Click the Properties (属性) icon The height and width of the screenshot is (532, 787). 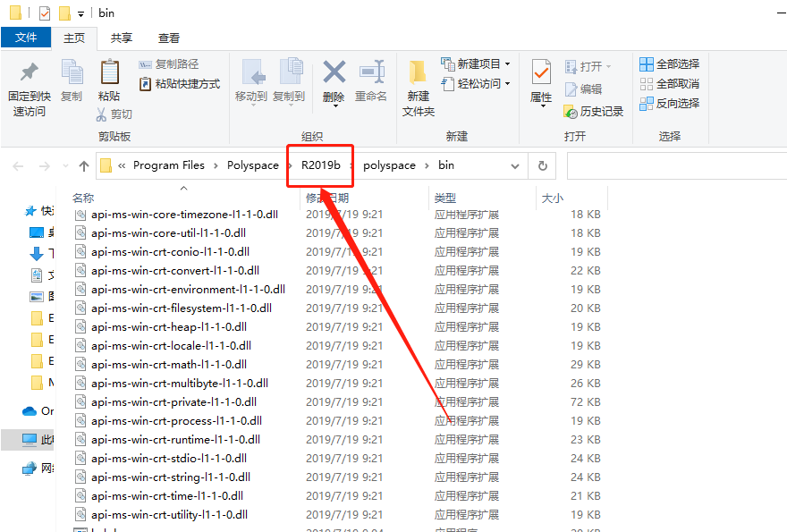[541, 72]
